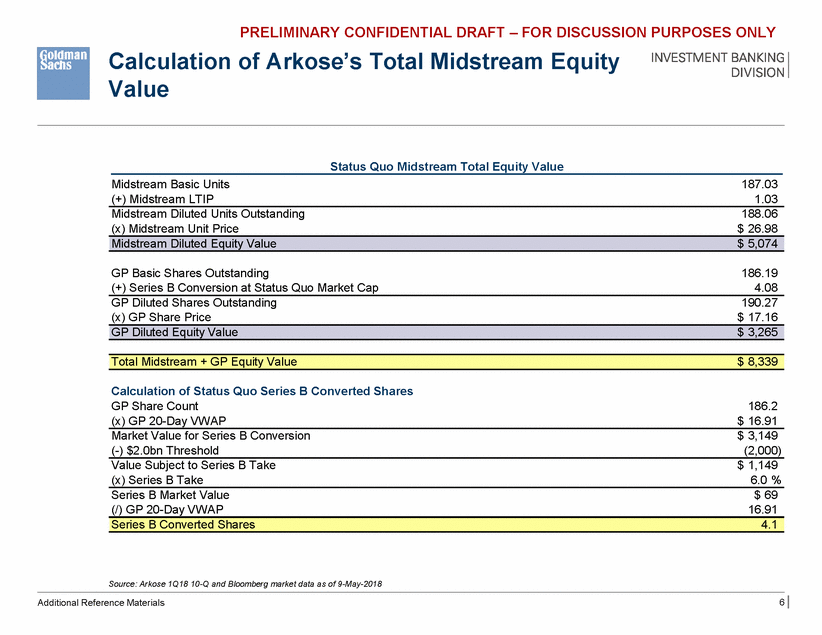Image resolution: width=822 pixels, height=635 pixels.
Task: Click the value $ 8,339
Action: [758, 362]
